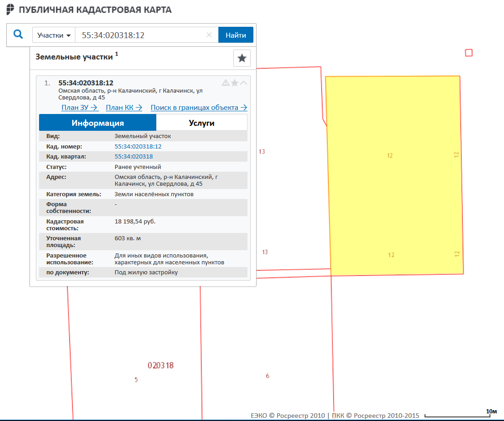The height and width of the screenshot is (421, 504).
Task: Click the Земельные участки heading
Action: pyautogui.click(x=74, y=57)
